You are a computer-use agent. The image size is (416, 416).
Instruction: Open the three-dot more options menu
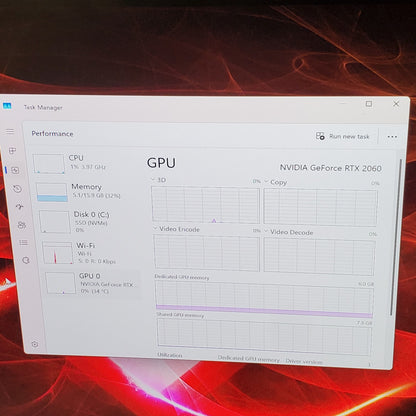pyautogui.click(x=392, y=137)
